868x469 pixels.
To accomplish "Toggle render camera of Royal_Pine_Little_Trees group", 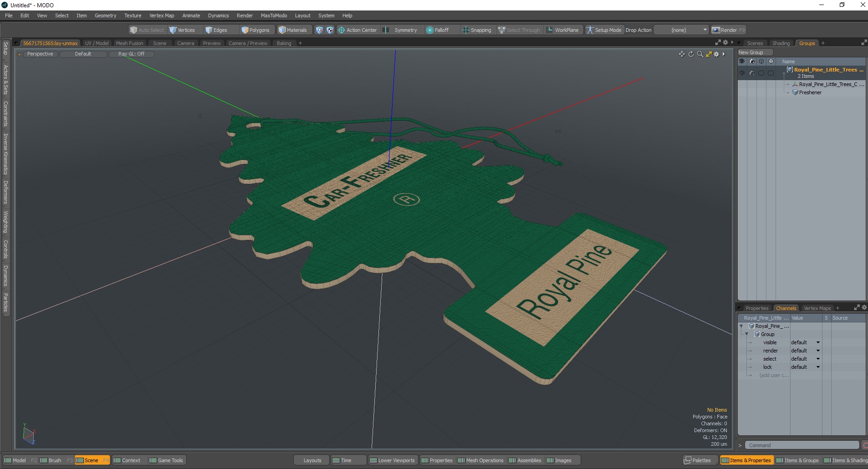I will click(x=752, y=73).
